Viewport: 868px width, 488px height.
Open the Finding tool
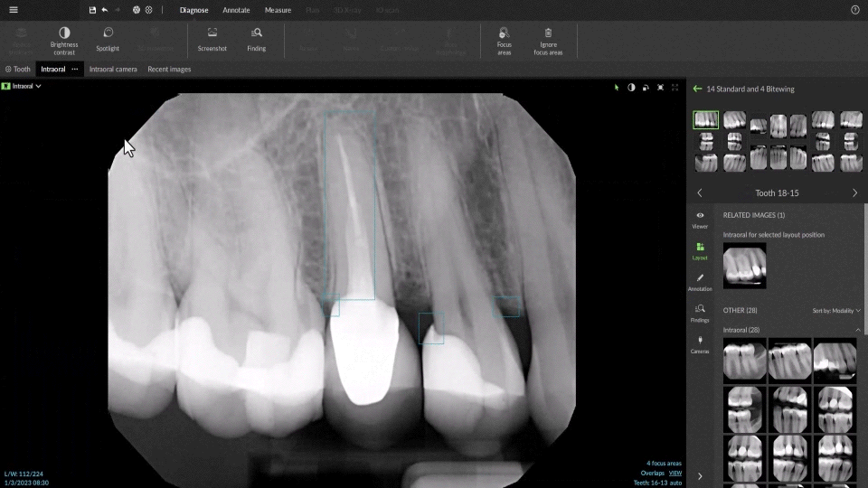pos(256,40)
